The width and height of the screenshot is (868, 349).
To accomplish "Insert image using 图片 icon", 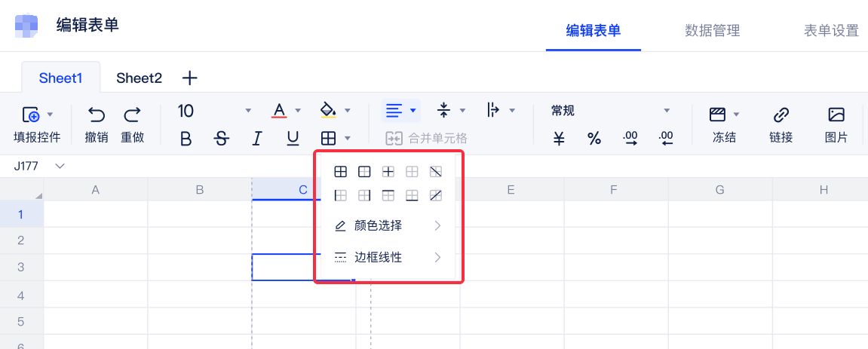I will [x=836, y=124].
